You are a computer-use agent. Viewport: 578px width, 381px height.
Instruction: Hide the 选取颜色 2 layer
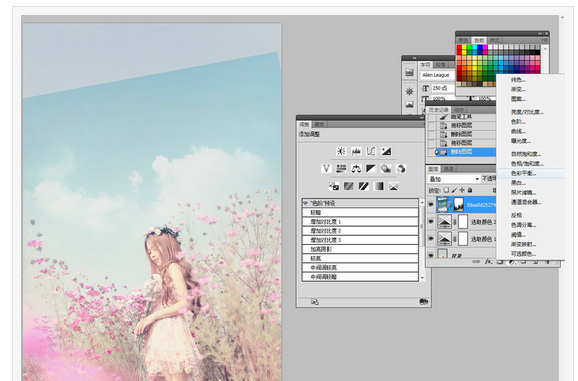pos(431,221)
